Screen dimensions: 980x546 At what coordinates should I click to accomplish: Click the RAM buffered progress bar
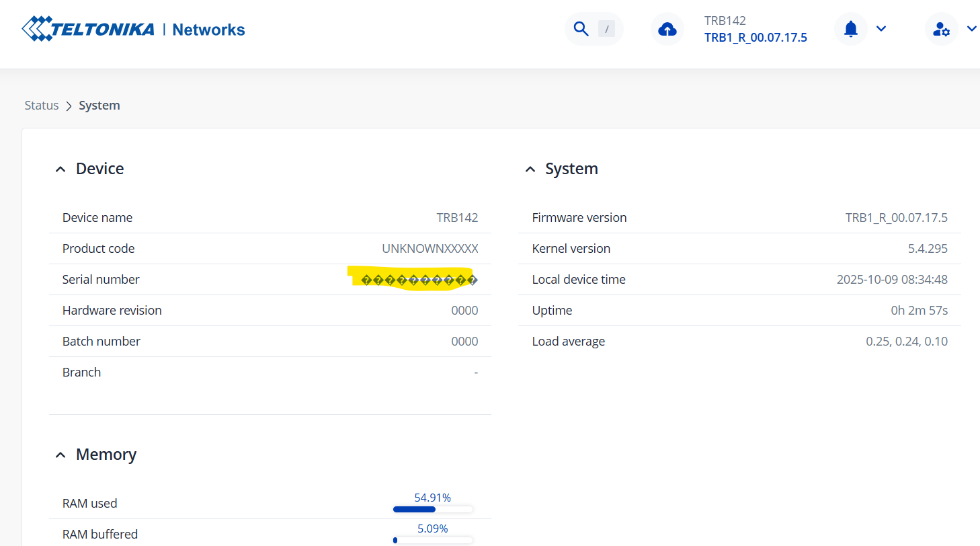point(433,540)
